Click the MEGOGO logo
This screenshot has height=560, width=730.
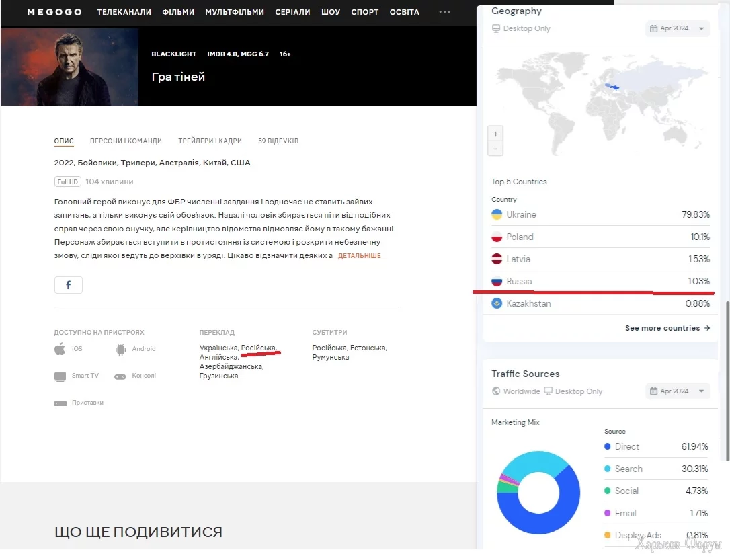coord(54,12)
